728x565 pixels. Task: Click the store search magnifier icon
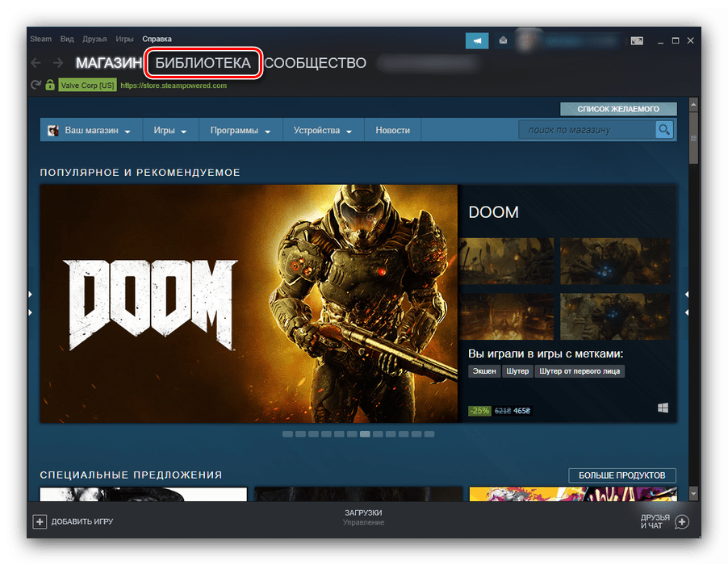click(x=664, y=129)
